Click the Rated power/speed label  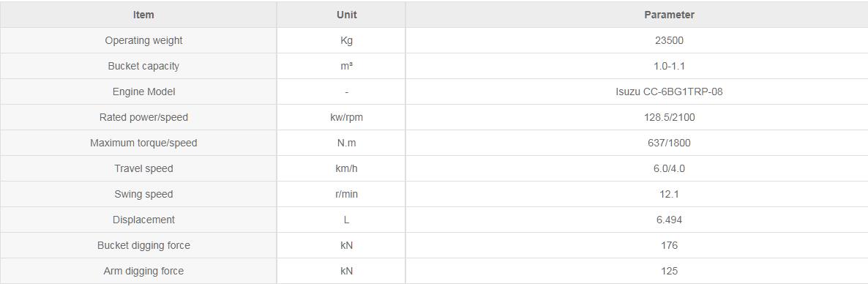point(143,117)
